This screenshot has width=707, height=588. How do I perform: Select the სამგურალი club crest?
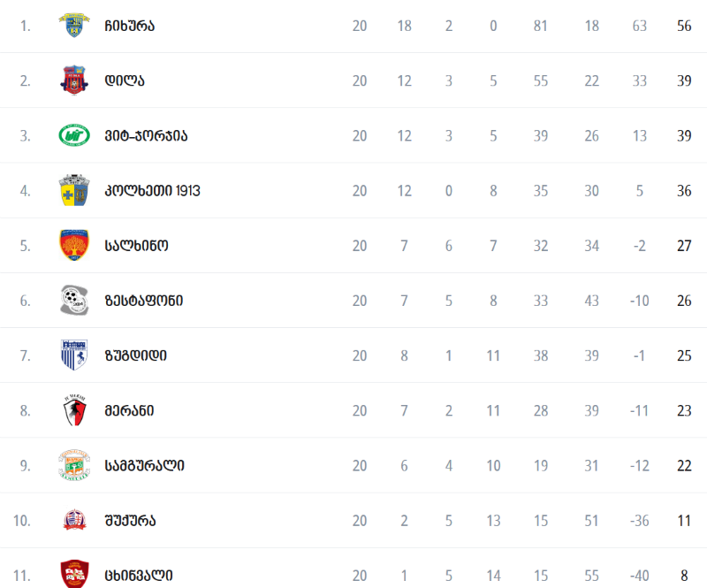coord(74,465)
